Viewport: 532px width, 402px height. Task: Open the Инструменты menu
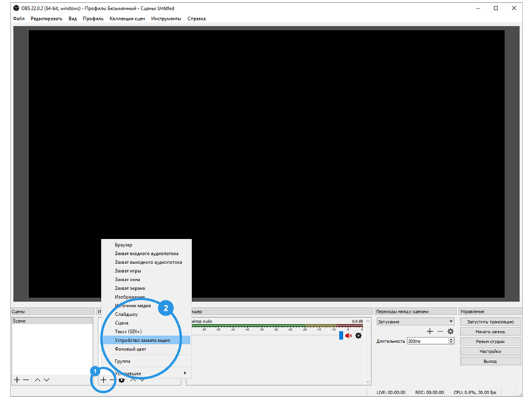click(166, 19)
